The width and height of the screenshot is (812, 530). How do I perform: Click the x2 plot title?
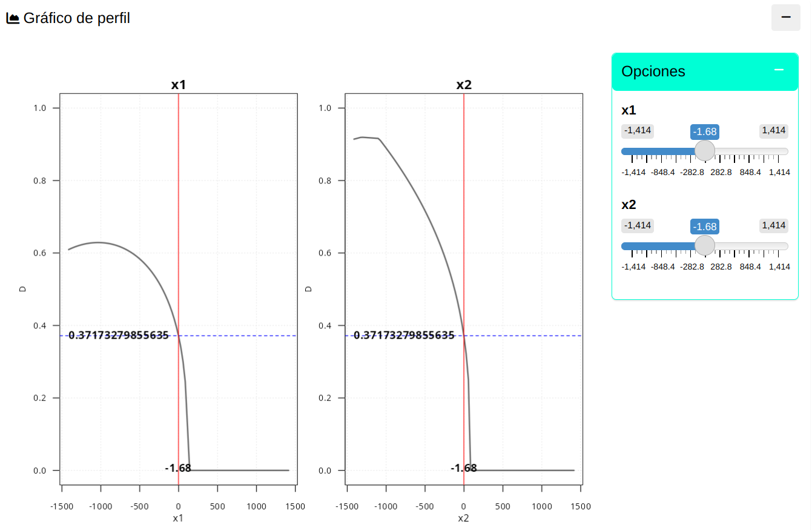(463, 85)
